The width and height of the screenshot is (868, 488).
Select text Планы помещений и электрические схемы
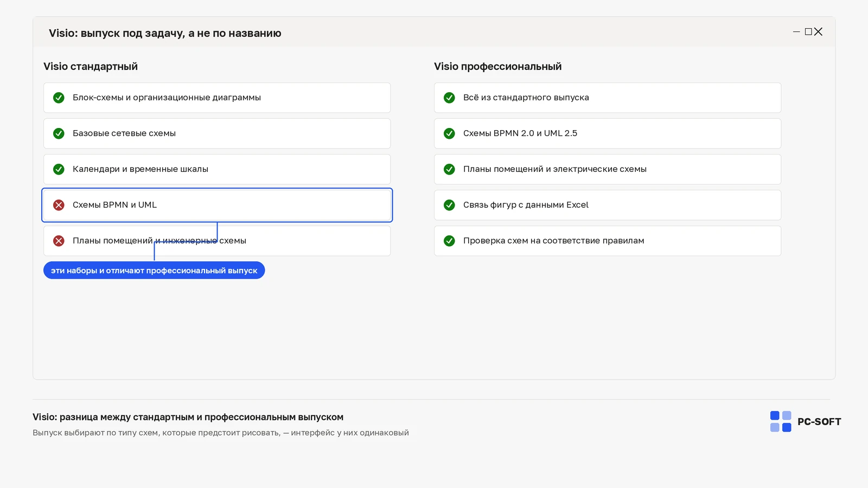(x=555, y=169)
